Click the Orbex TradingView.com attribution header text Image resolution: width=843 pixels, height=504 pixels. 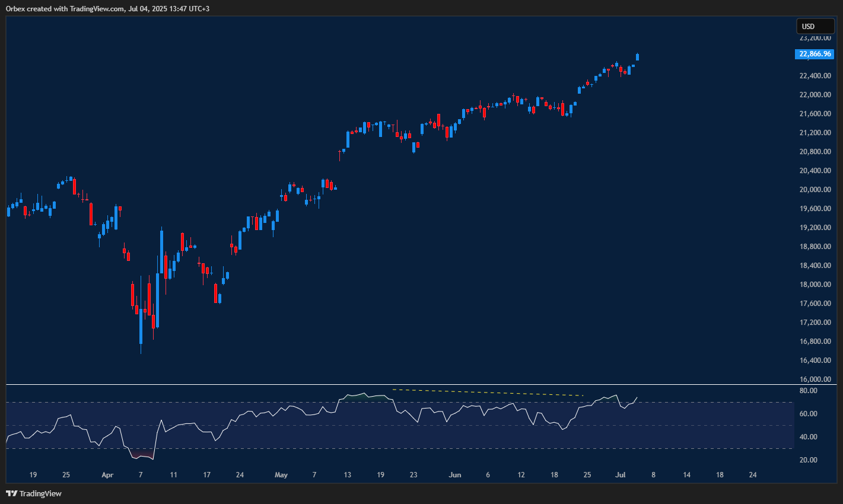point(107,9)
